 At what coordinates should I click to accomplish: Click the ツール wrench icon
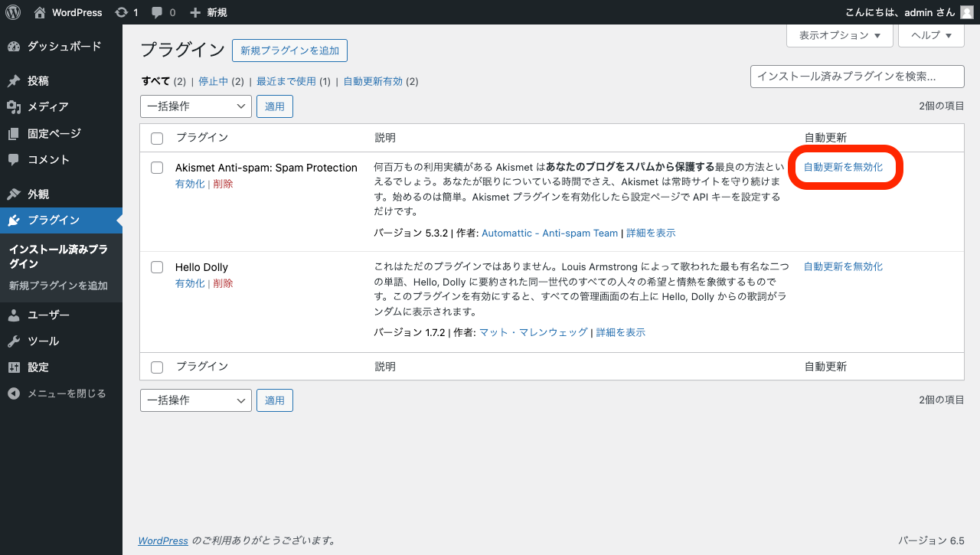(14, 341)
